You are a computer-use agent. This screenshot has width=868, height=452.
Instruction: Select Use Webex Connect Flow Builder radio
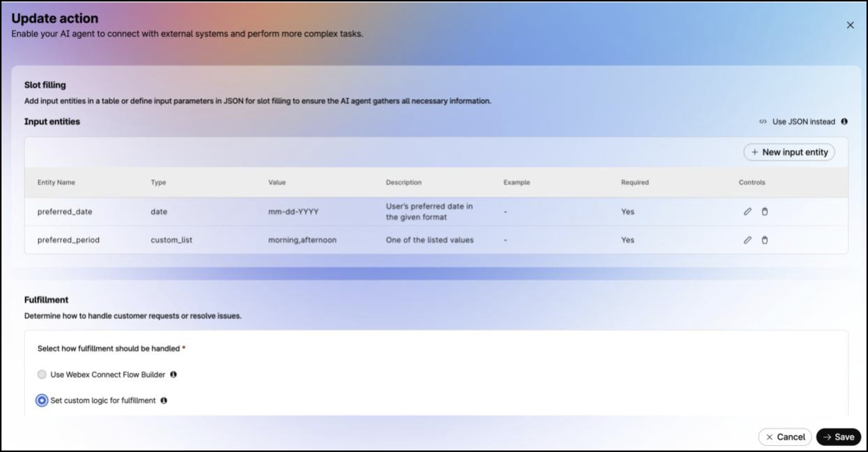click(42, 375)
